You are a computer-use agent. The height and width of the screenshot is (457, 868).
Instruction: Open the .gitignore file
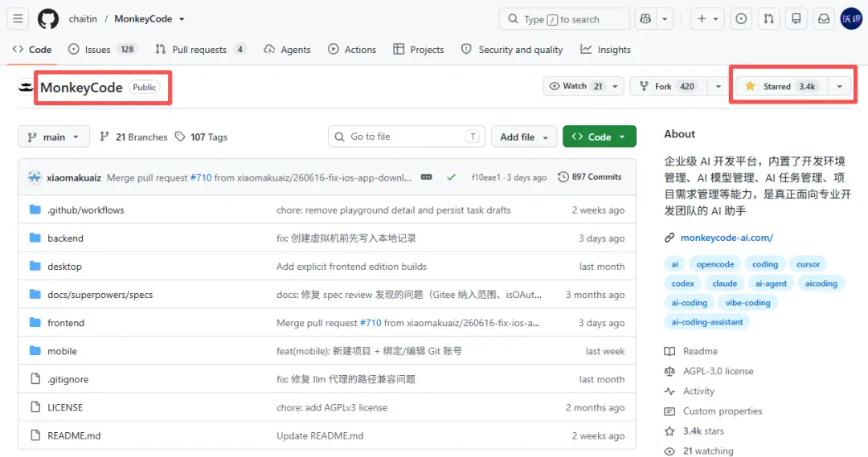pos(68,379)
